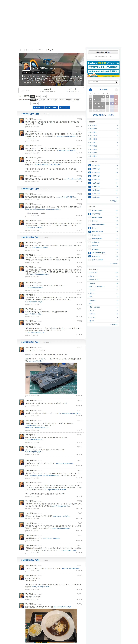Open list icon for 2024年10月 archive
Image resolution: width=138 pixels, height=644 pixels.
point(89,197)
